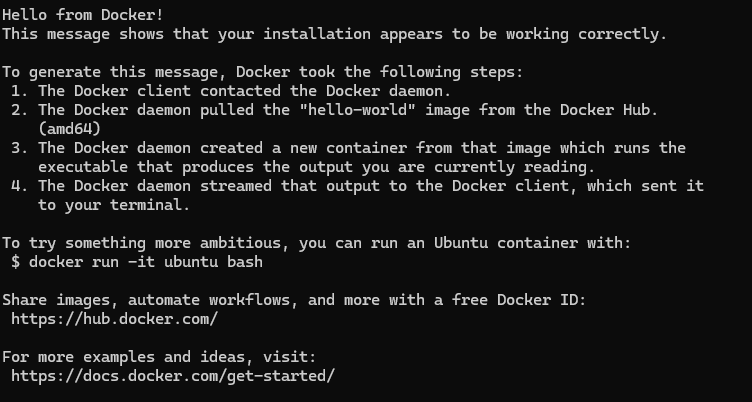
Task: Click the "Docker Hub." text in step 2
Action: [x=609, y=110]
